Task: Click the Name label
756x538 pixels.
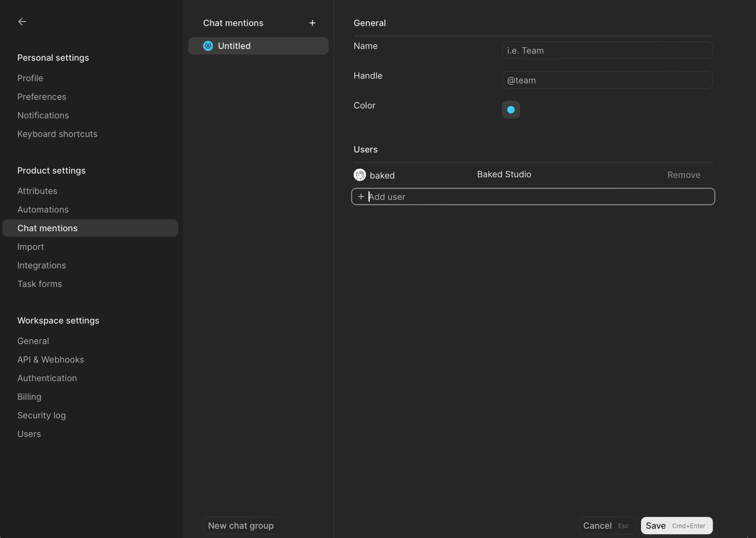Action: (365, 46)
